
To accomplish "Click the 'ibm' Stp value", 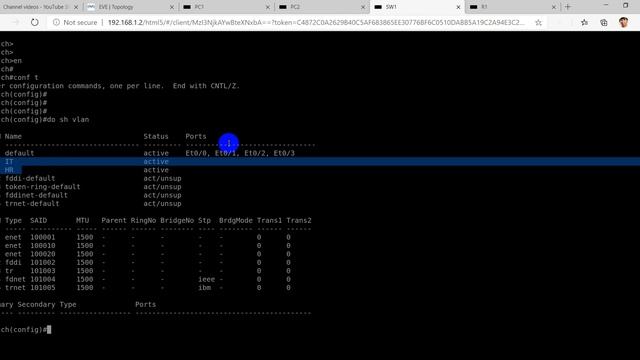I will [204, 288].
